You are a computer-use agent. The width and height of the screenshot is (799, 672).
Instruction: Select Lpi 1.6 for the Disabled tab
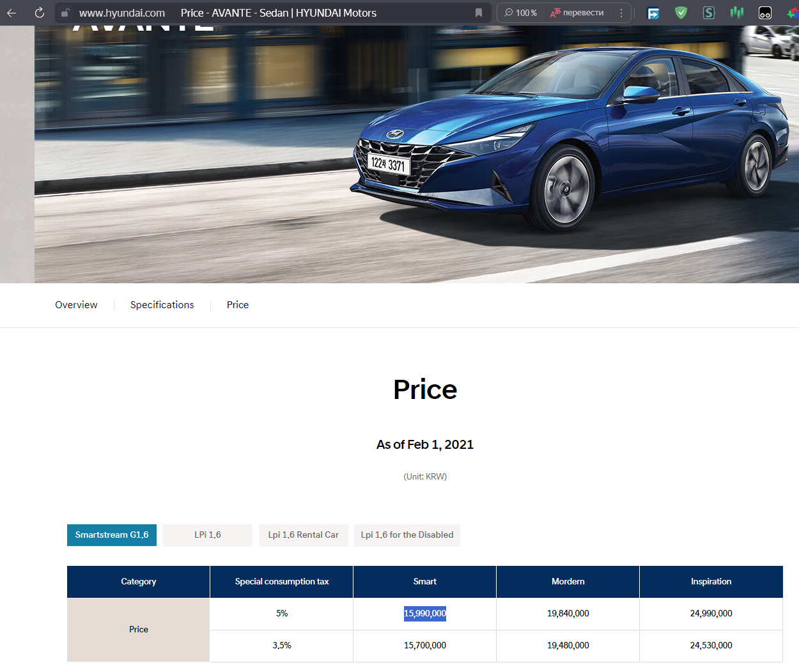[x=407, y=535]
